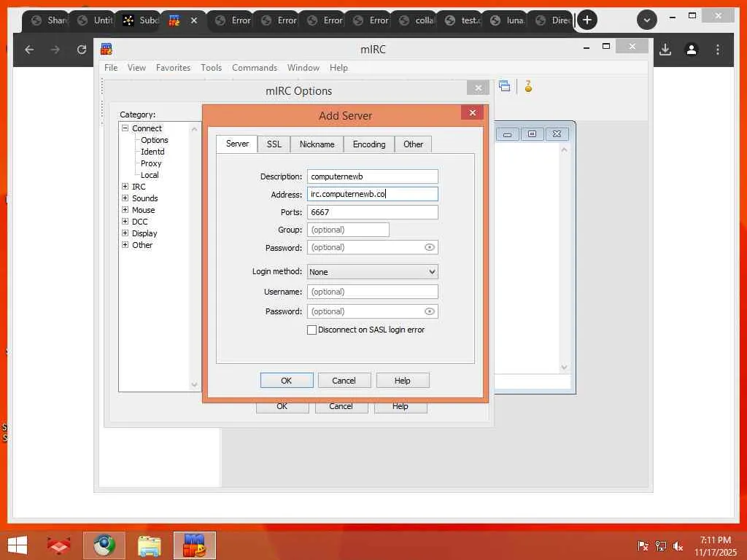Image resolution: width=747 pixels, height=560 pixels.
Task: Collapse the Connect tree category
Action: tap(125, 128)
